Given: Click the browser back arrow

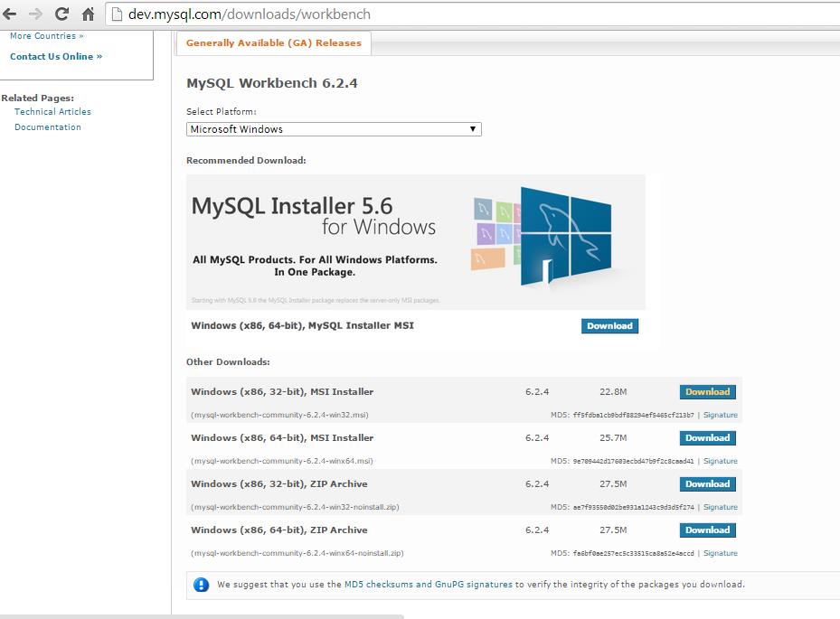Looking at the screenshot, I should 10,14.
